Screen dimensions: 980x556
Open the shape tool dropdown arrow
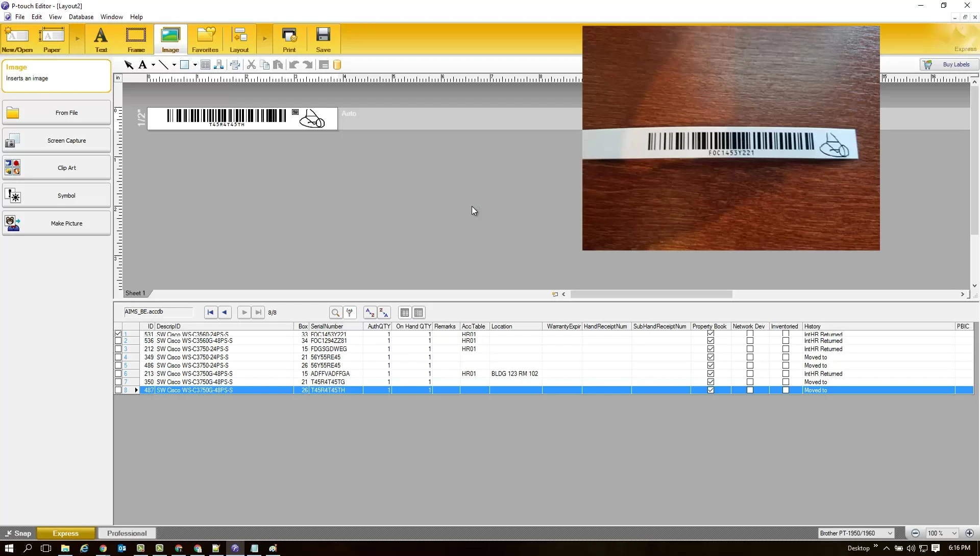pyautogui.click(x=195, y=65)
